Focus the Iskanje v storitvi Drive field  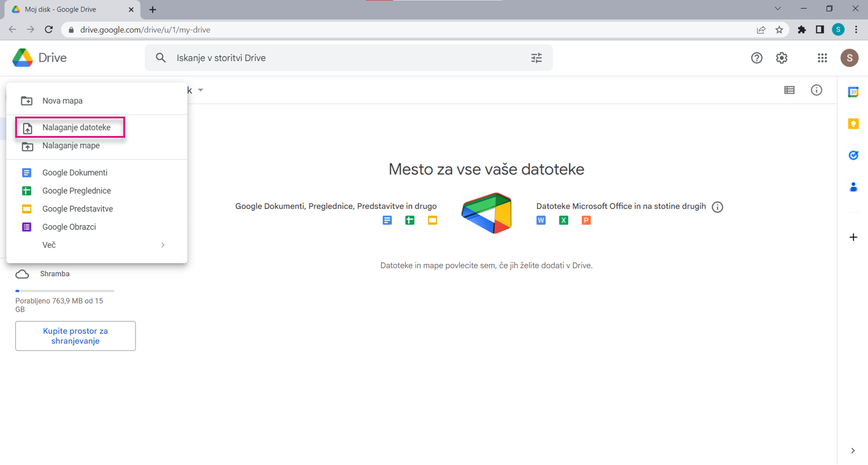349,58
